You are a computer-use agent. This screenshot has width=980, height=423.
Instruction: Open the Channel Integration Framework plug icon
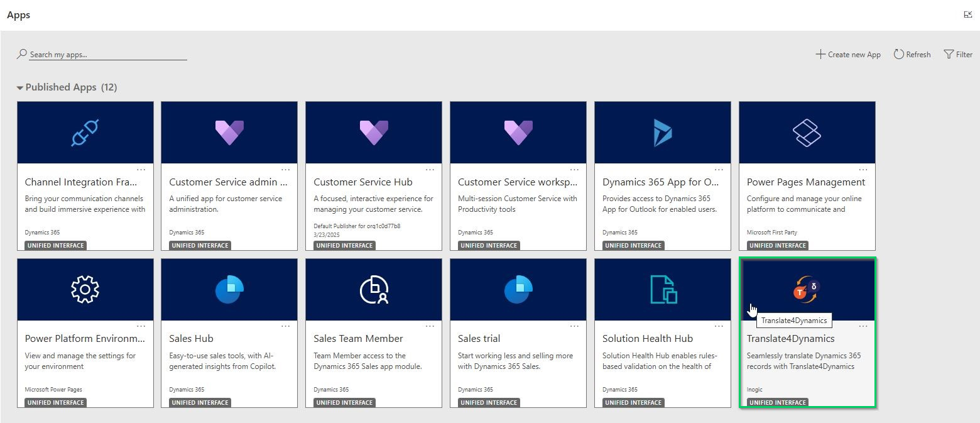pos(85,133)
